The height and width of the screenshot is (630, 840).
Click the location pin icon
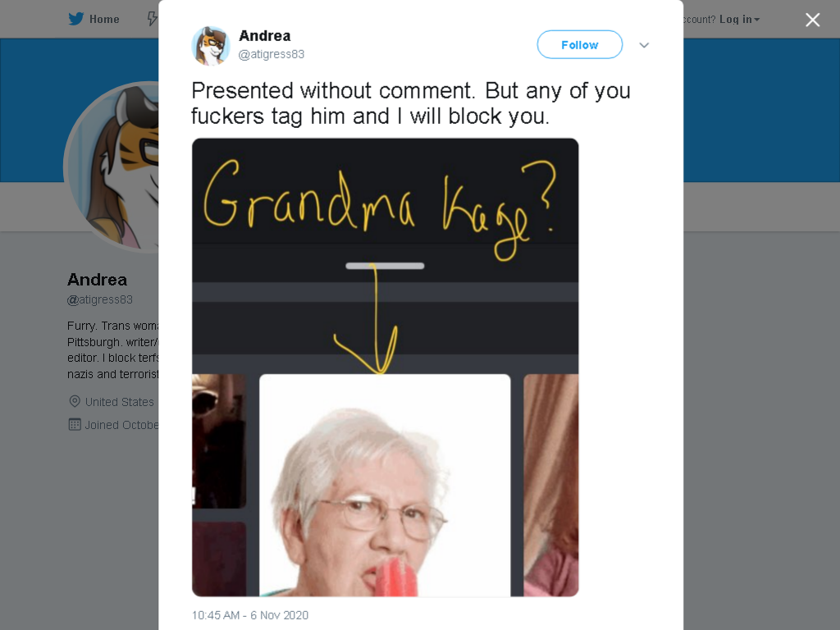click(x=75, y=401)
